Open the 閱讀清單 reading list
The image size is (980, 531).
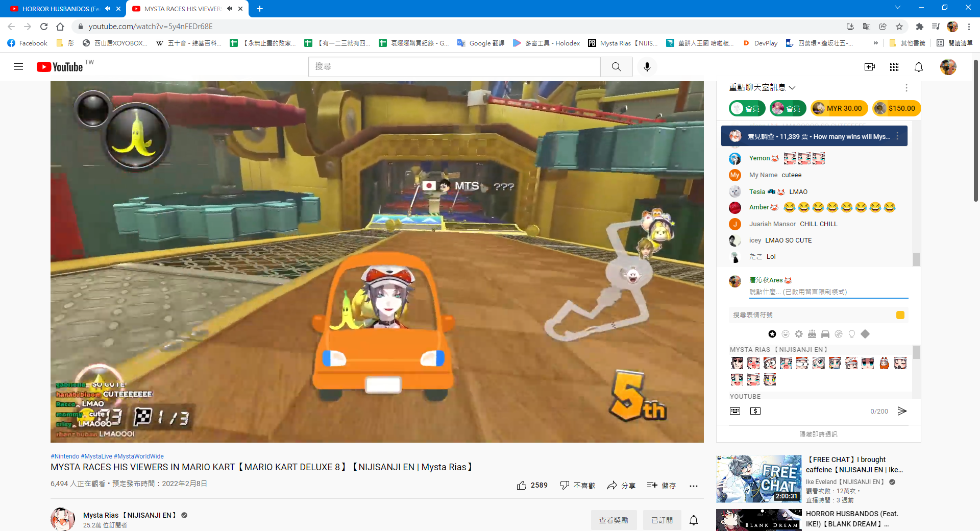(954, 43)
